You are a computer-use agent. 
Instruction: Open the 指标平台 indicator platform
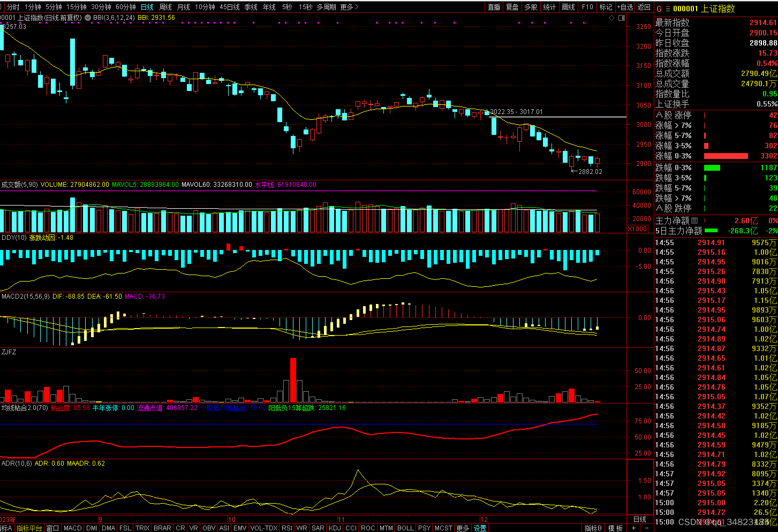pyautogui.click(x=29, y=528)
